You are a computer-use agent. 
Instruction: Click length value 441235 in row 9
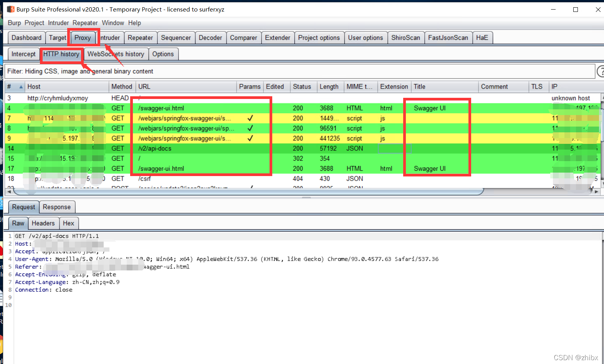pyautogui.click(x=330, y=138)
